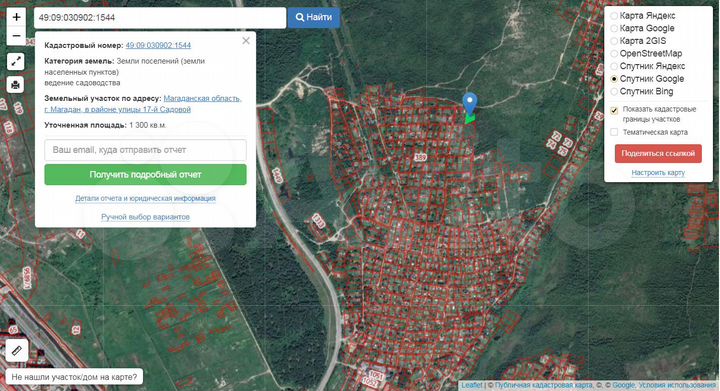Open Leaflet attribution link
The height and width of the screenshot is (391, 720).
[x=472, y=385]
